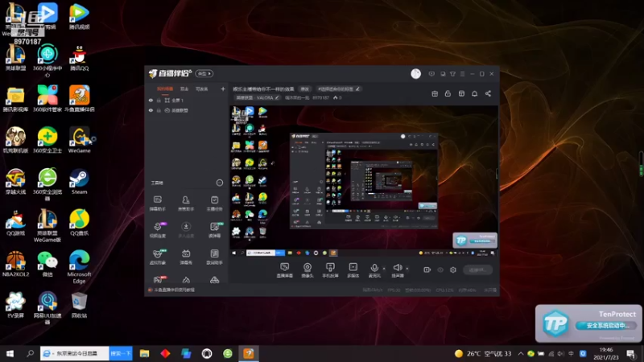Screen dimensions: 644x362
Task: Click the taskbar search input box
Action: click(74, 353)
